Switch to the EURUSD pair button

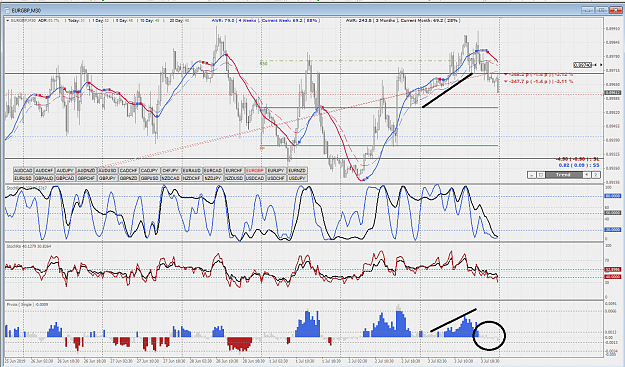click(x=24, y=178)
